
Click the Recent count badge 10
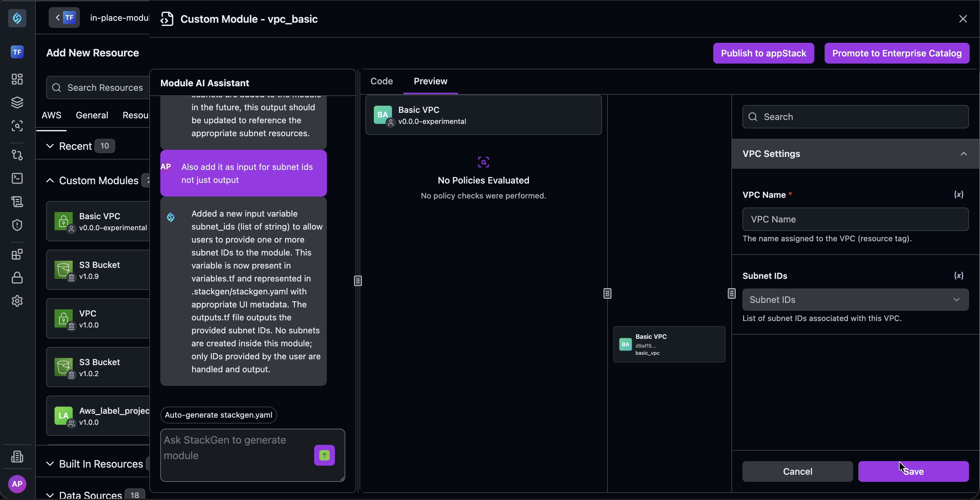pyautogui.click(x=104, y=146)
